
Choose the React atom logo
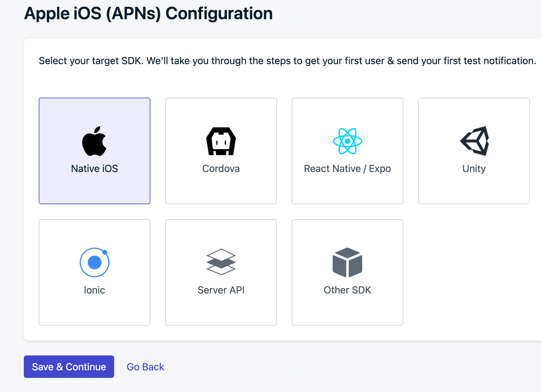347,141
